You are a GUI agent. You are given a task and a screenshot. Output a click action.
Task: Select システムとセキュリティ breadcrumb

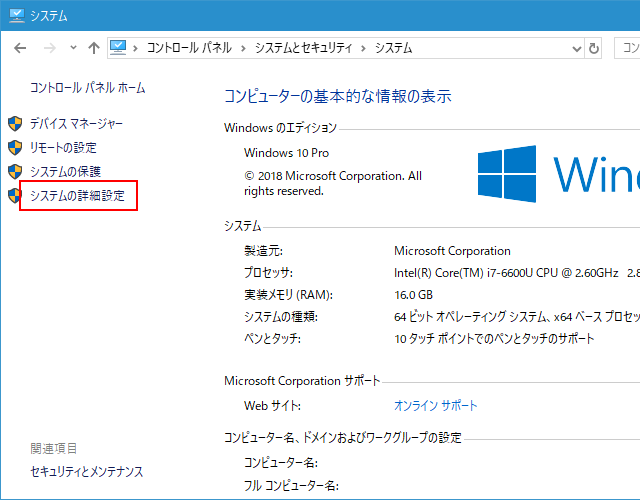click(x=303, y=48)
